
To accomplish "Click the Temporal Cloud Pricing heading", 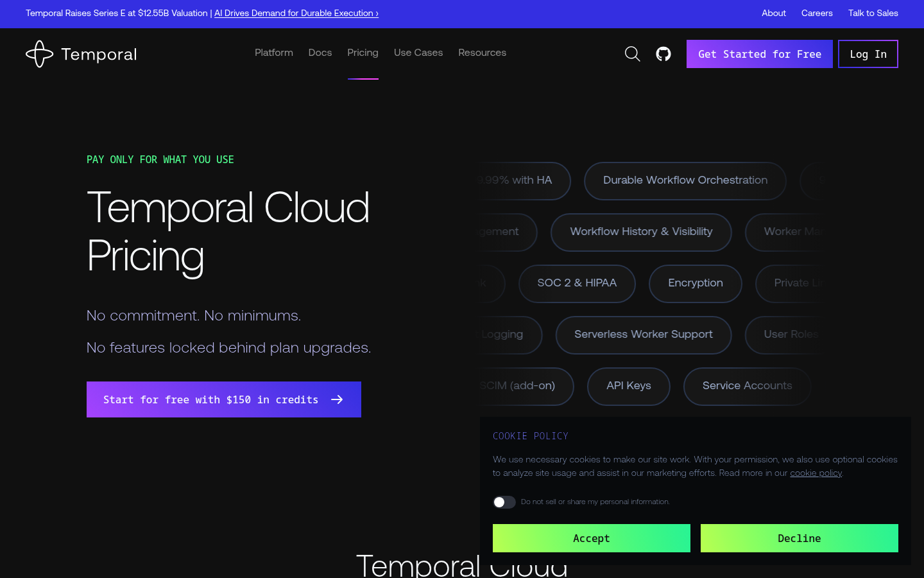I will [228, 232].
